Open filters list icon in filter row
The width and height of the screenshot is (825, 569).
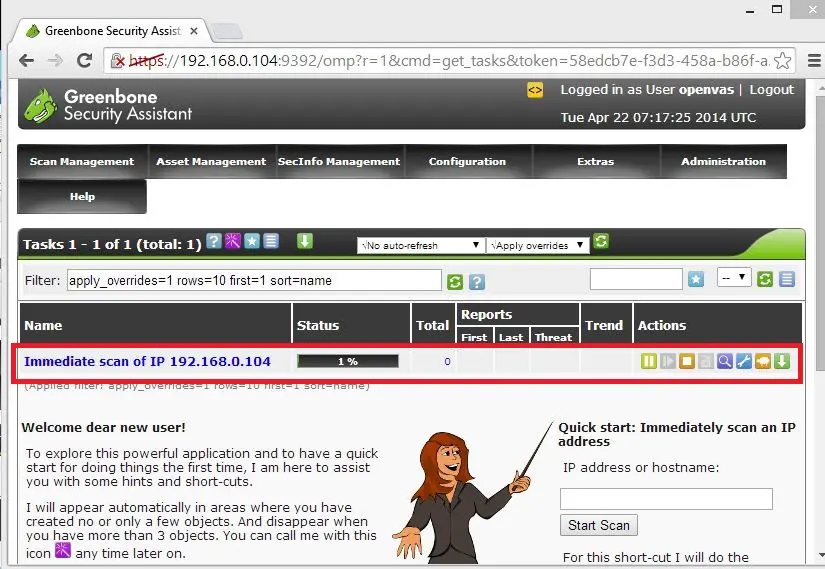pyautogui.click(x=787, y=279)
